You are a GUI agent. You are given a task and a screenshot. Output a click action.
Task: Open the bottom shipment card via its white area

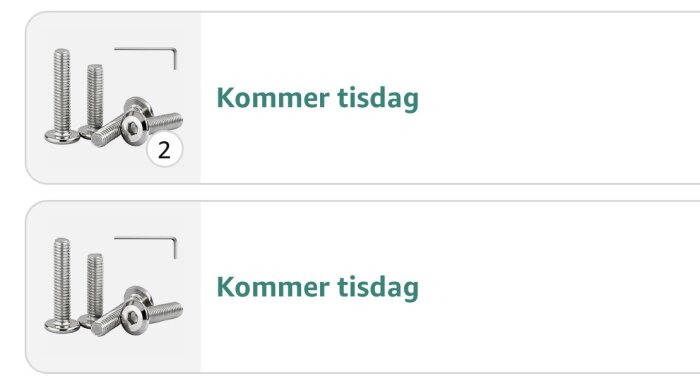click(450, 287)
